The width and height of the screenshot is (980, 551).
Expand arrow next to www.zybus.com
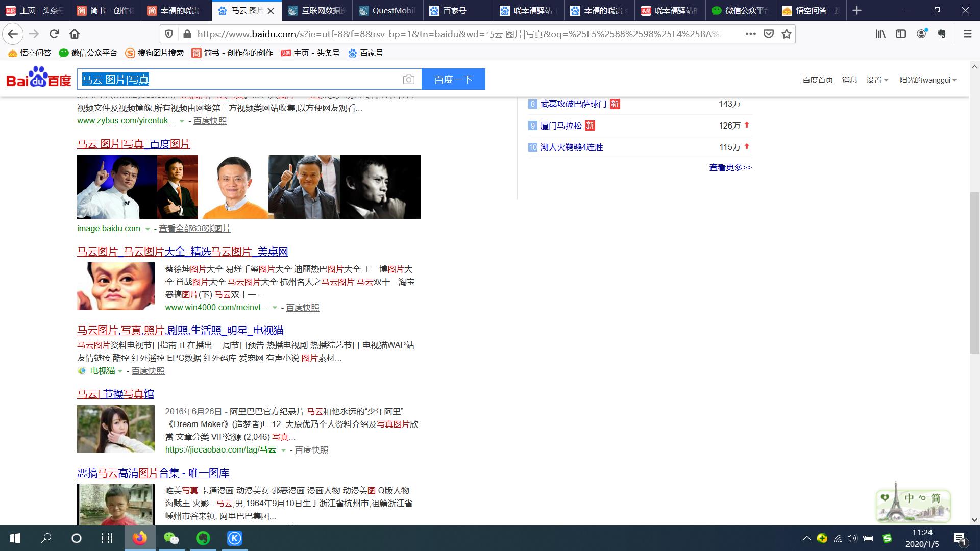pos(182,121)
